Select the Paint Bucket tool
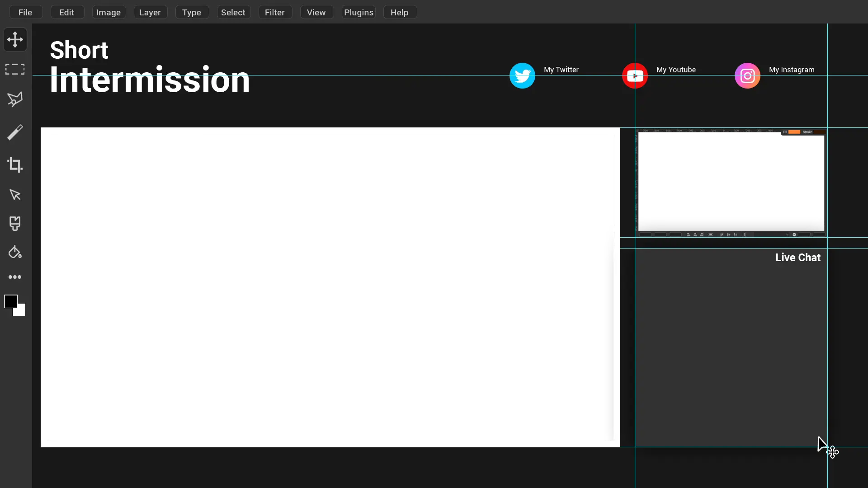The image size is (868, 488). point(15,252)
